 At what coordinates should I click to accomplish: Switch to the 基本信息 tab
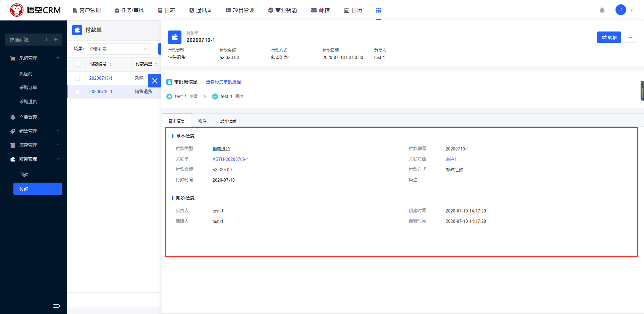point(176,121)
